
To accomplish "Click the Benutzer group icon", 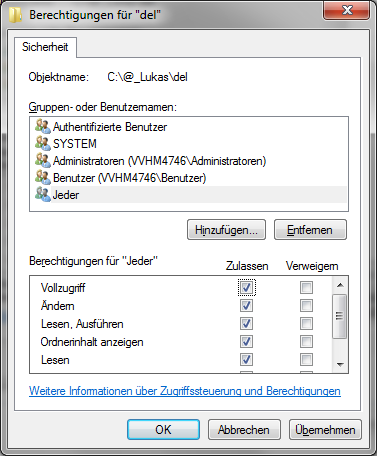I will point(43,178).
